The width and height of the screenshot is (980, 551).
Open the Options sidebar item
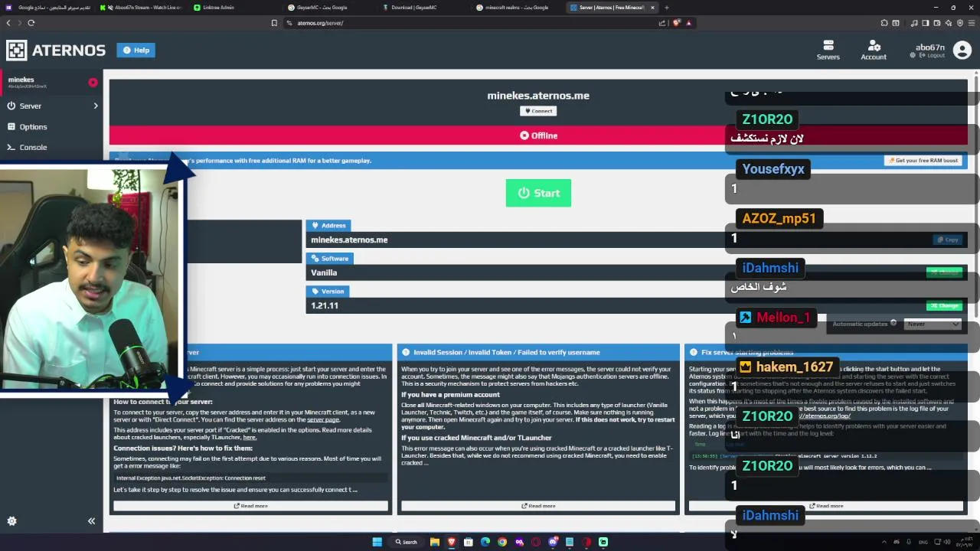tap(51, 126)
